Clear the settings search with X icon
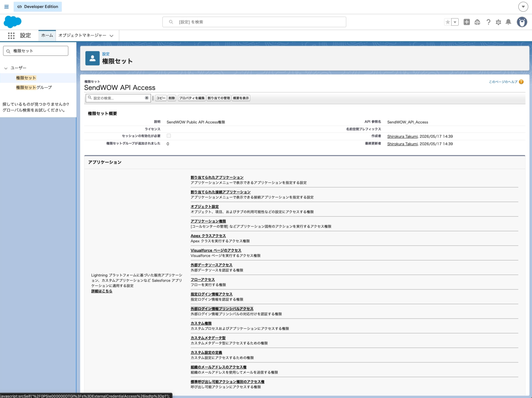Screen dimensions: 532x398 [x=147, y=98]
